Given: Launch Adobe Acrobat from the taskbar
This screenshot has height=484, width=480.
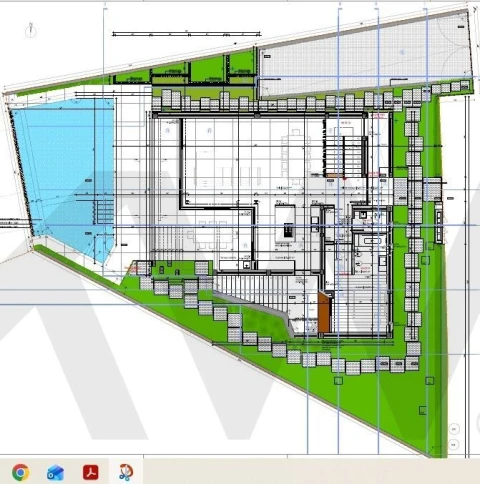Looking at the screenshot, I should (x=90, y=472).
